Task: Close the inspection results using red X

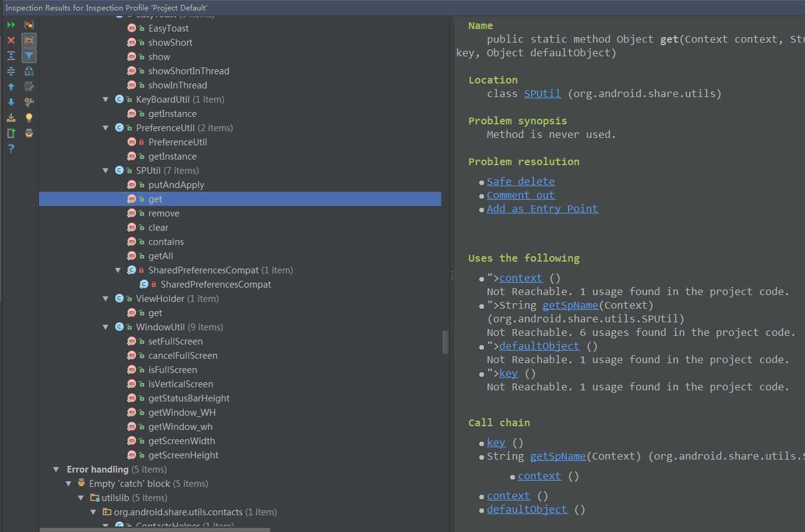Action: [11, 40]
